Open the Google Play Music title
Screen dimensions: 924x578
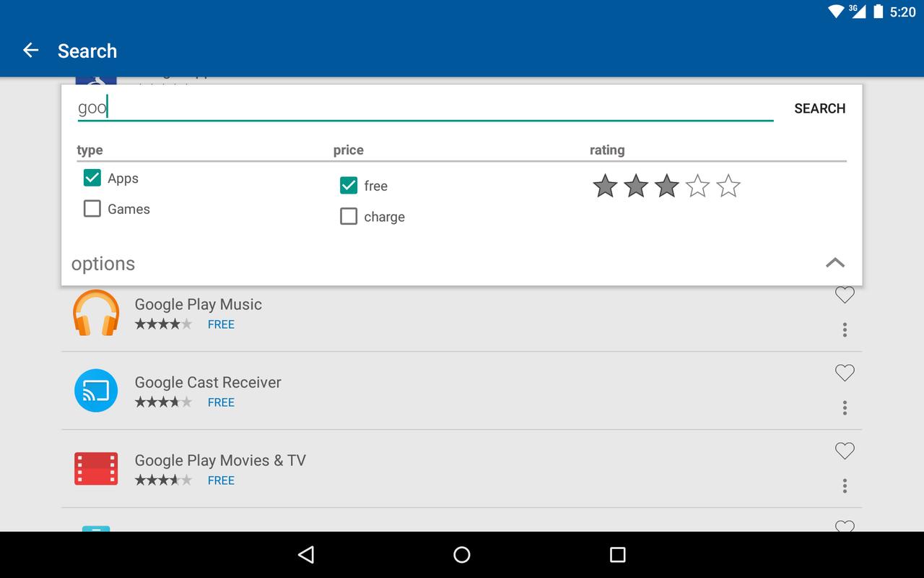199,304
